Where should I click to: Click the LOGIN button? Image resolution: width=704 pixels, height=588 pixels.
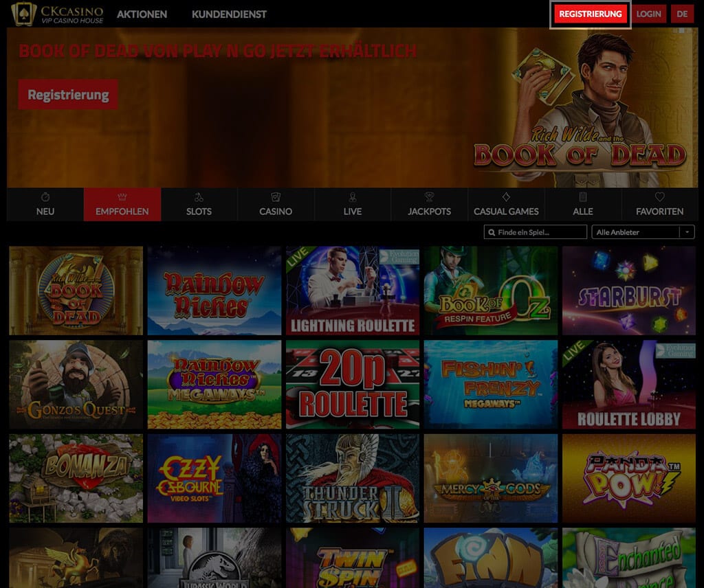point(648,14)
